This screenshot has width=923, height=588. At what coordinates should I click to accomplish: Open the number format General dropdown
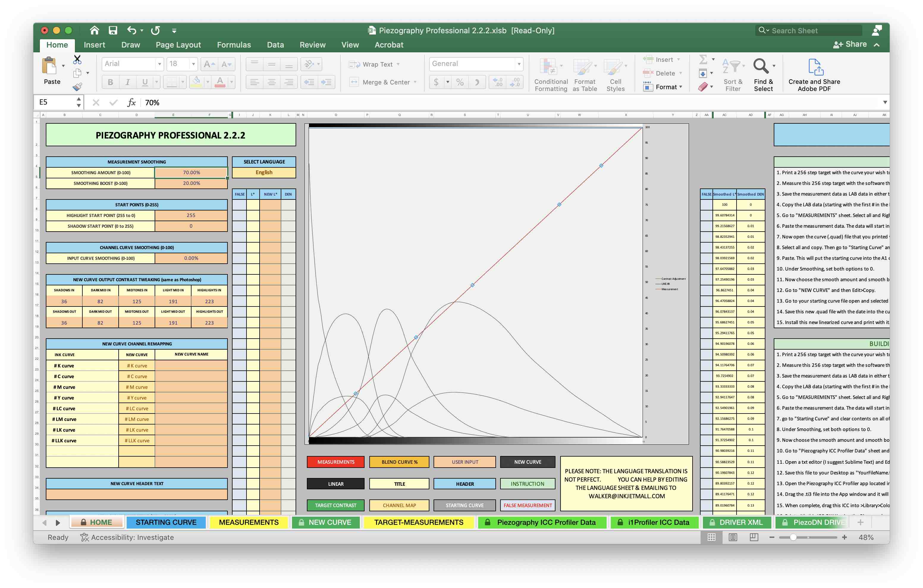519,64
